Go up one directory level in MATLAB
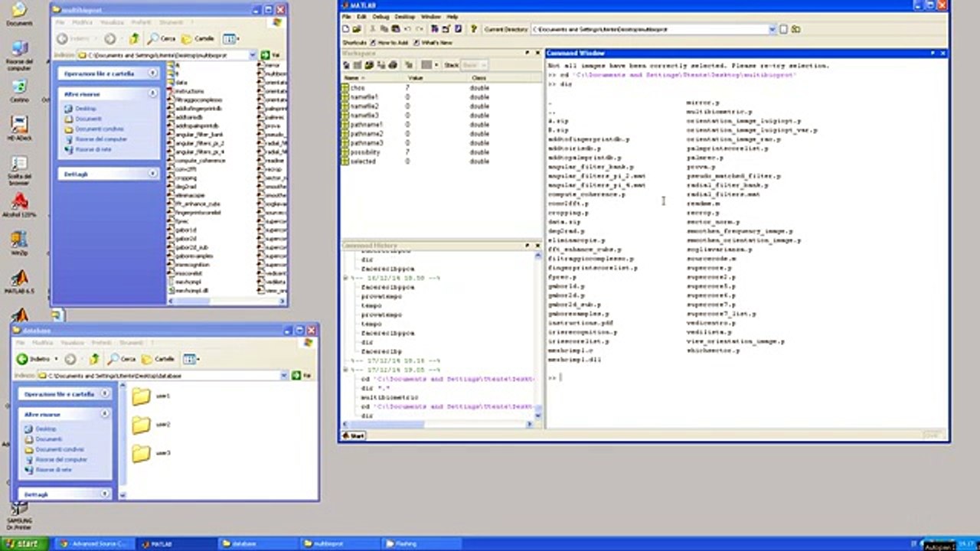The width and height of the screenshot is (980, 551). tap(796, 29)
